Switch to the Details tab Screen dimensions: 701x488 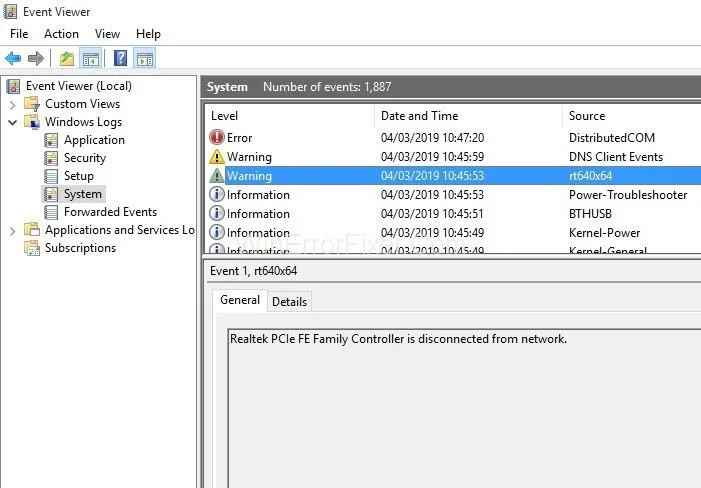coord(289,302)
